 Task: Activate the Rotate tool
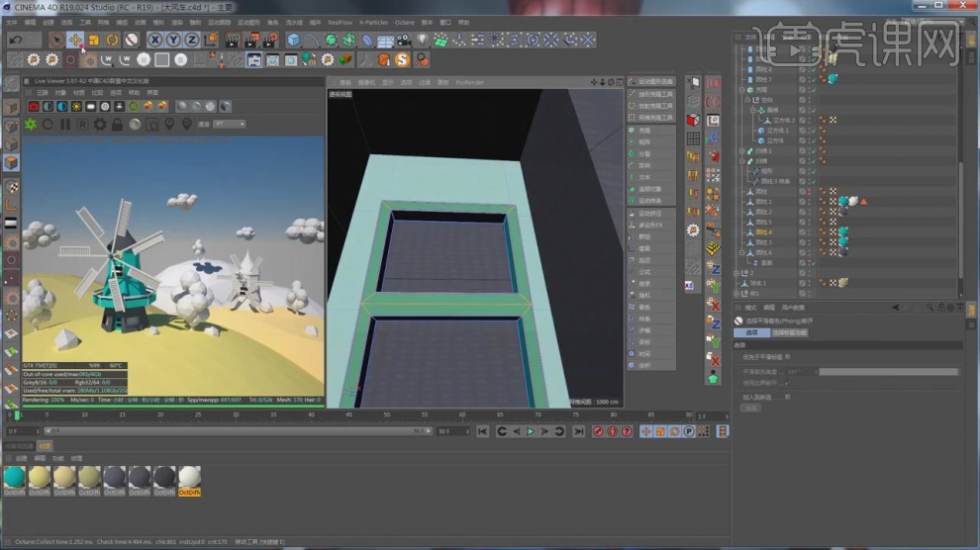coord(112,41)
